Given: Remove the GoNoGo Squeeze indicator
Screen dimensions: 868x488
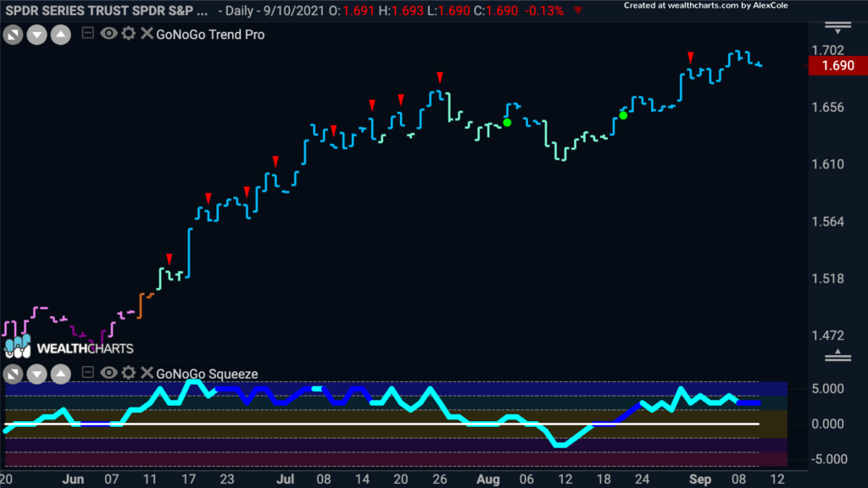Looking at the screenshot, I should click(x=147, y=373).
